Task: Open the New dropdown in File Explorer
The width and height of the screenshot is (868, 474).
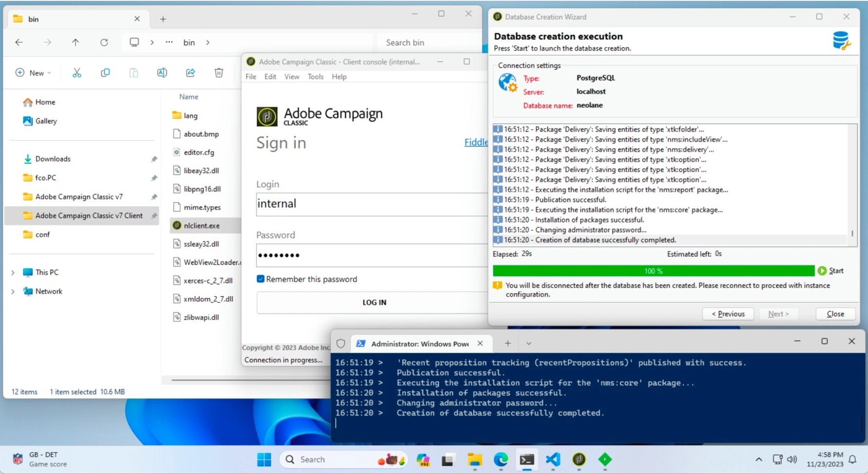Action: click(x=33, y=73)
